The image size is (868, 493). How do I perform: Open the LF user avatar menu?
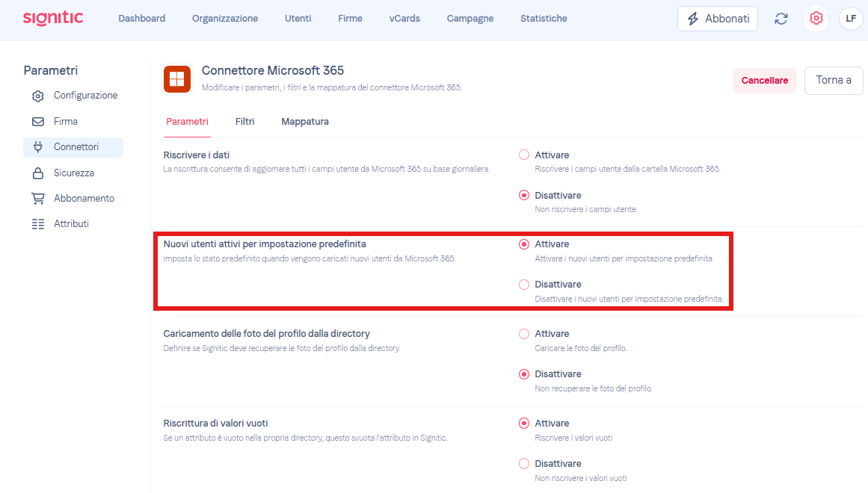click(851, 18)
